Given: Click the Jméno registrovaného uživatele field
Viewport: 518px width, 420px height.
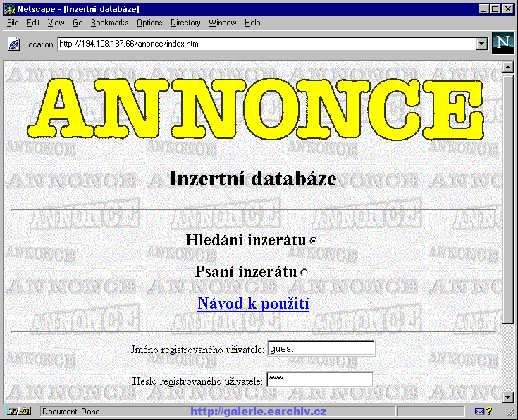Looking at the screenshot, I should pyautogui.click(x=321, y=348).
